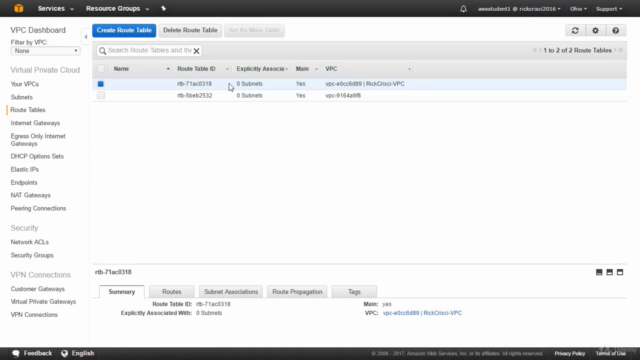Uncheck the rtb-71ac0318 row checkbox

point(101,84)
